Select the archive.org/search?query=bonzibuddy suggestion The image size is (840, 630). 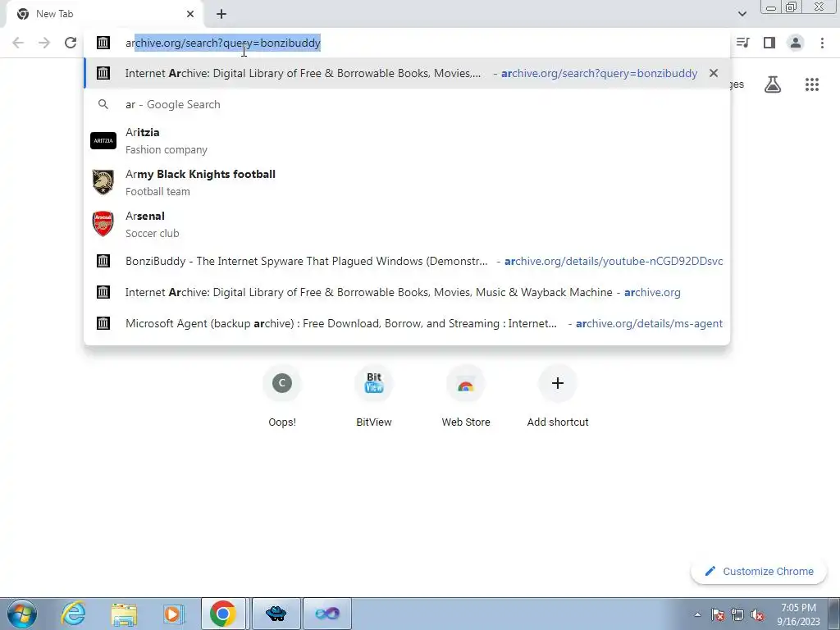click(407, 73)
